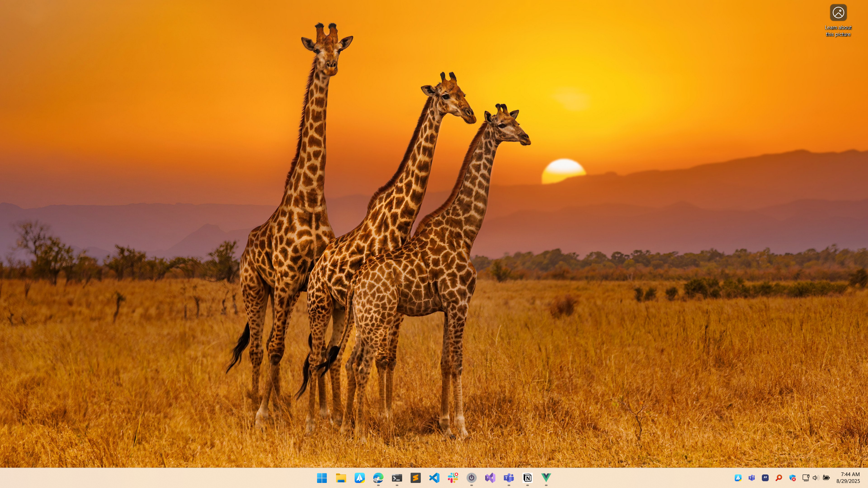Click quote-mark tray icon
This screenshot has width=868, height=488.
[765, 478]
